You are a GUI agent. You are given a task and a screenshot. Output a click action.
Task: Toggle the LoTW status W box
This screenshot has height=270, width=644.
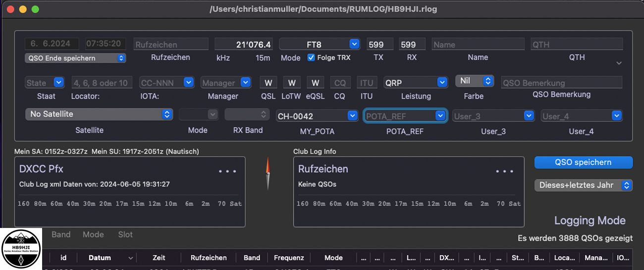(x=292, y=83)
